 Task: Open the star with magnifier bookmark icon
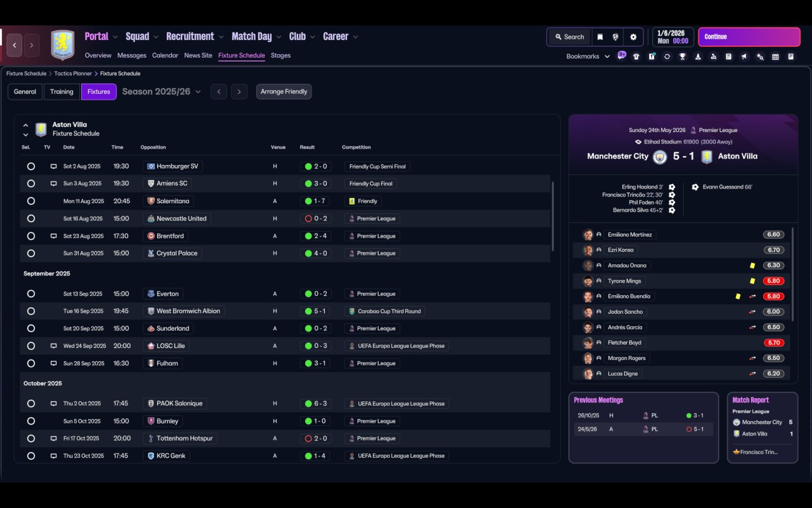(760, 57)
